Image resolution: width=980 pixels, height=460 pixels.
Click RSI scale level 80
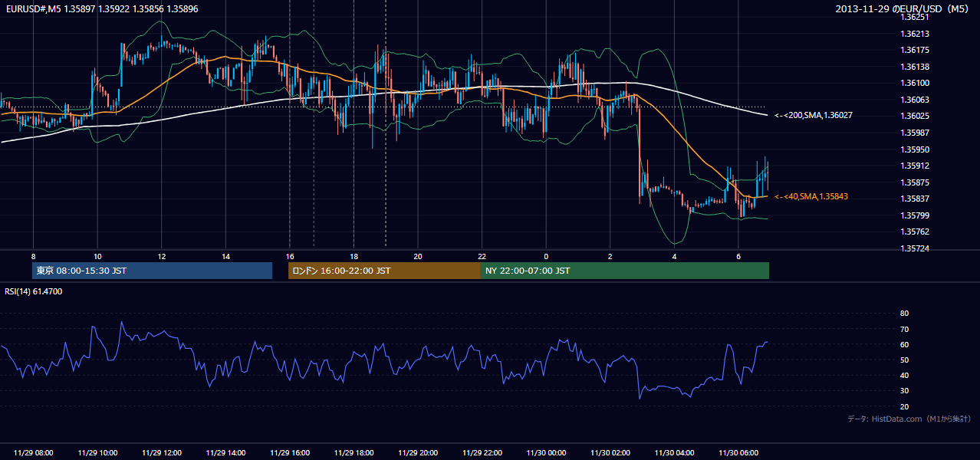point(904,314)
